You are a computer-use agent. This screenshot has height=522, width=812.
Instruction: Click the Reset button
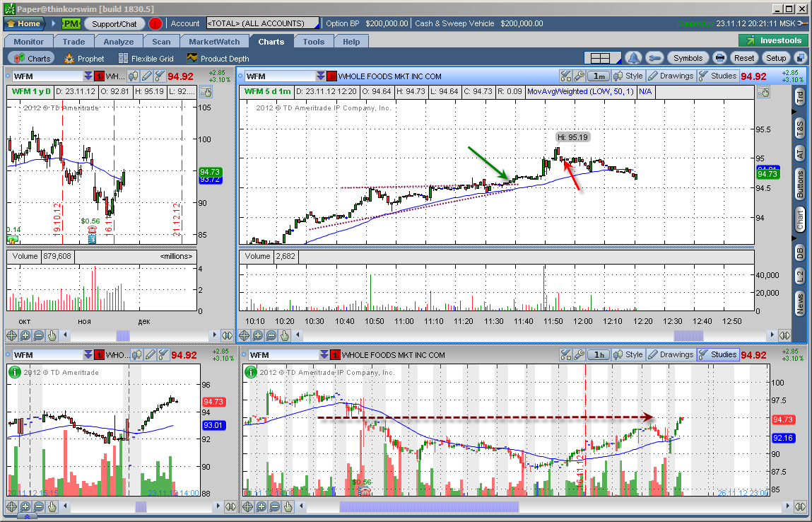[x=744, y=58]
